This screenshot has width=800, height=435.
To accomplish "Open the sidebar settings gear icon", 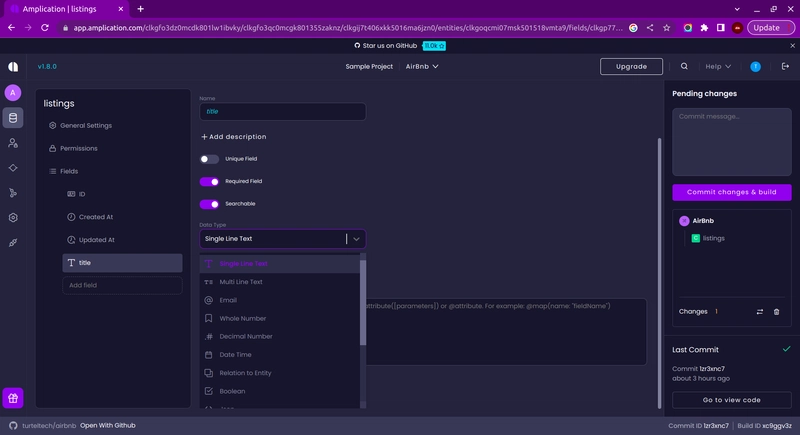I will (13, 218).
